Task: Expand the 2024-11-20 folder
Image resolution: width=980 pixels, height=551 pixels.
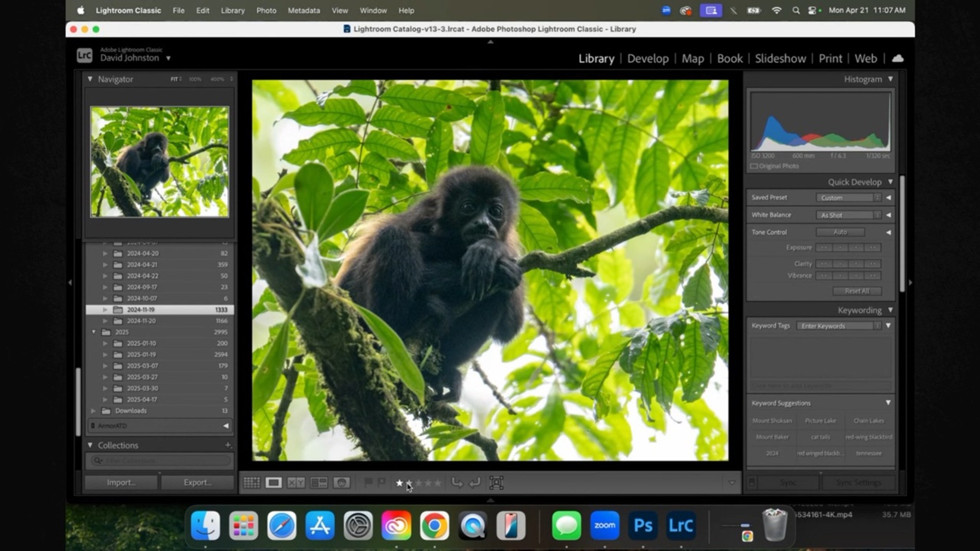Action: click(x=105, y=321)
